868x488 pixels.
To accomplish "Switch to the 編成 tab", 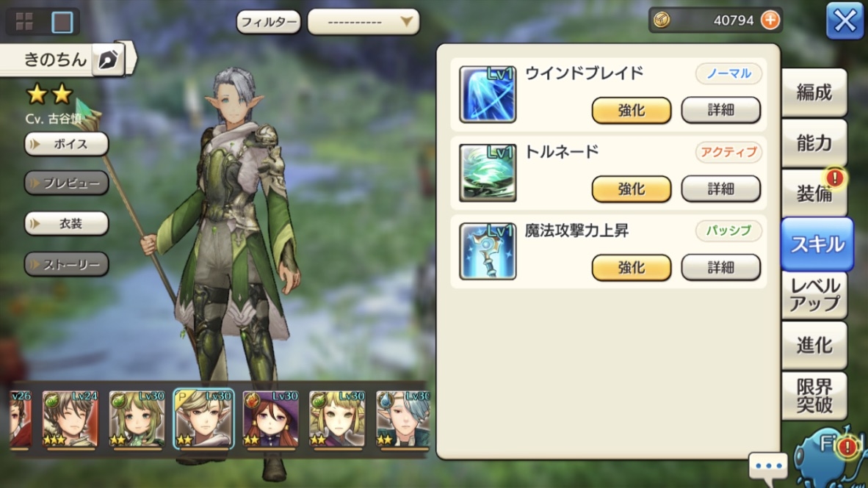I will 814,92.
